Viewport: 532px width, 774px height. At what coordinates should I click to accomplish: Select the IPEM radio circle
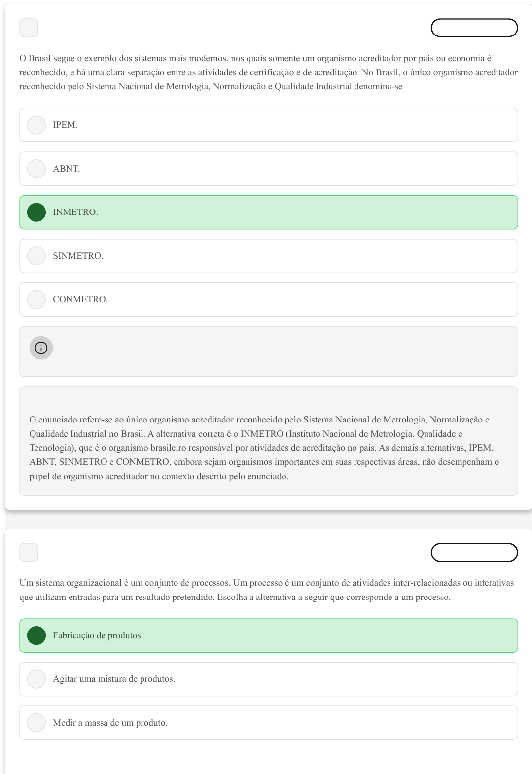coord(36,125)
